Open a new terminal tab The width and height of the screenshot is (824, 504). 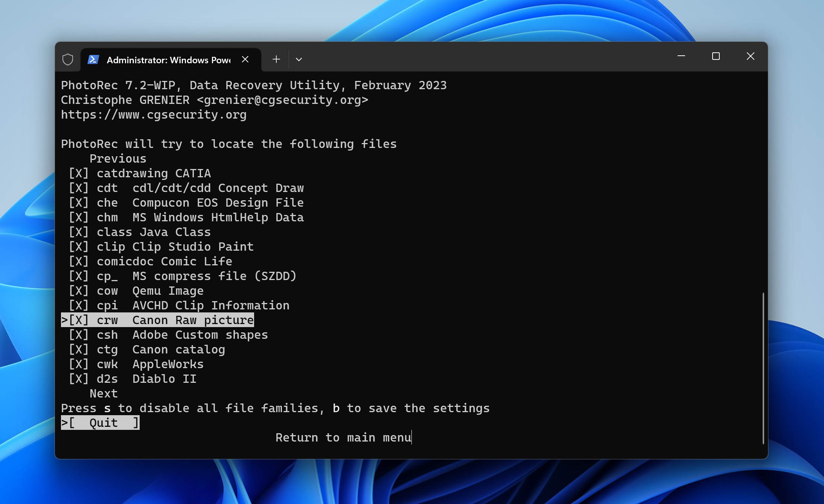coord(276,59)
